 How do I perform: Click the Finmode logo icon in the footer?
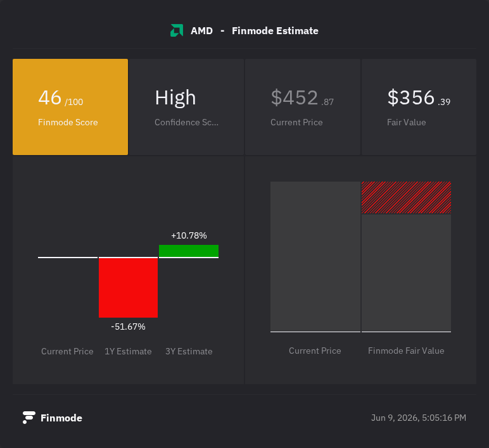29,418
